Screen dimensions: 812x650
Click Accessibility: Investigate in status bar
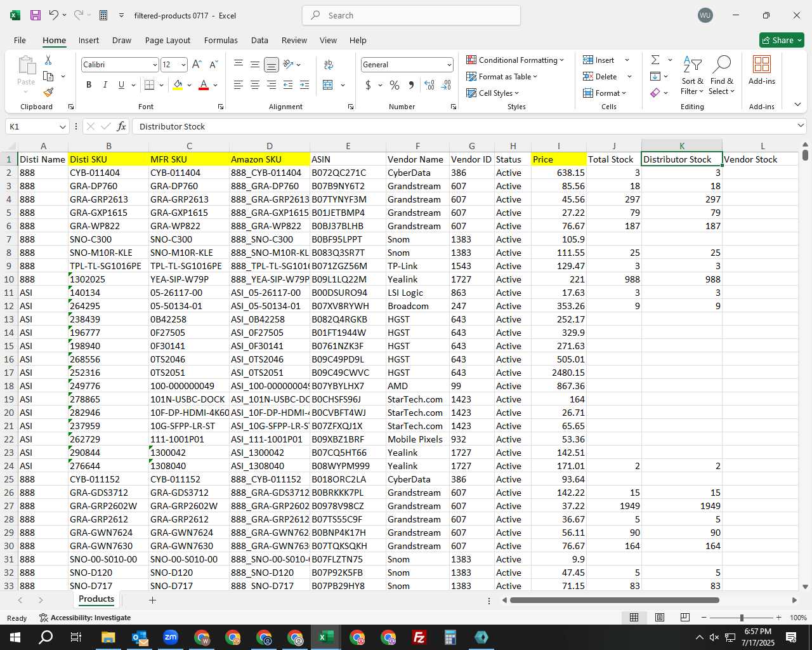tap(85, 618)
